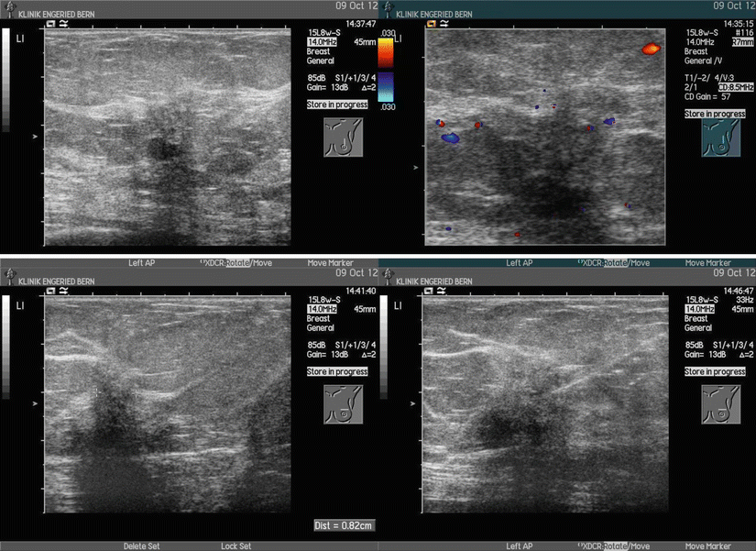Click the grayscale bar in top-left panel
This screenshot has height=551, width=756.
coord(8,83)
